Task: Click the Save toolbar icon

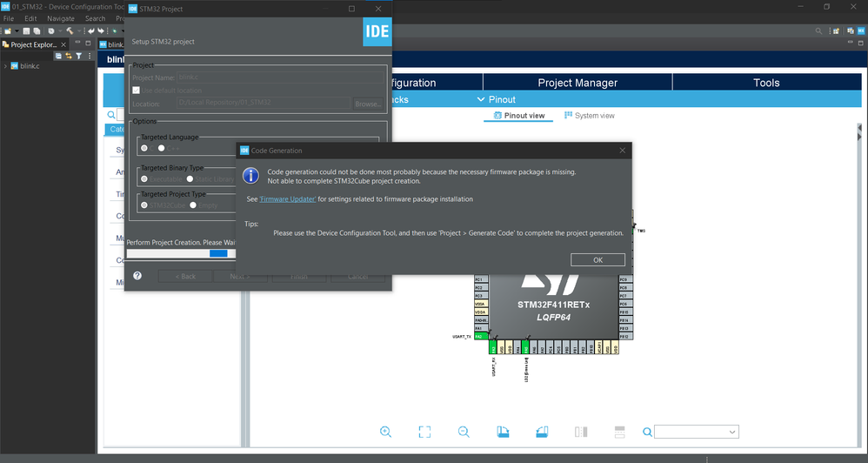Action: (26, 31)
